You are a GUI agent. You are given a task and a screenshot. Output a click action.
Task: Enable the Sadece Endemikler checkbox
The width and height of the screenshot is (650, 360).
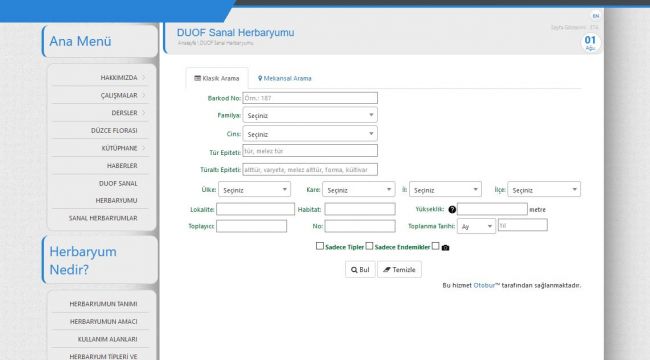(x=369, y=246)
